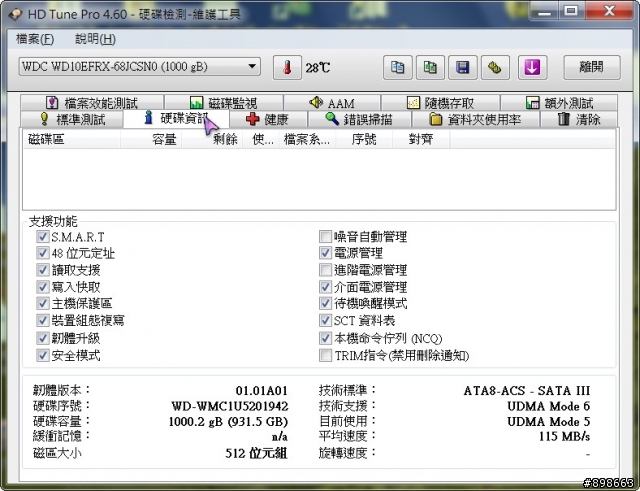Click the capacity value 1000.2 gB (931.5 GB)
This screenshot has width=640, height=491.
point(228,421)
